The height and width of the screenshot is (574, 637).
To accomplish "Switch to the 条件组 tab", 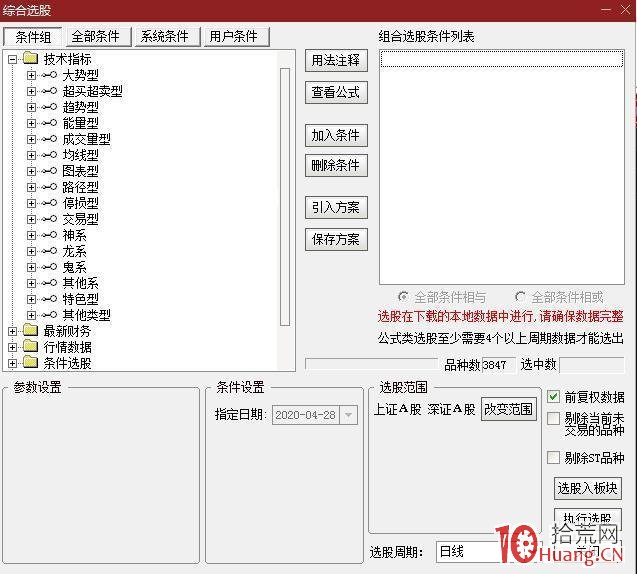I will [33, 37].
